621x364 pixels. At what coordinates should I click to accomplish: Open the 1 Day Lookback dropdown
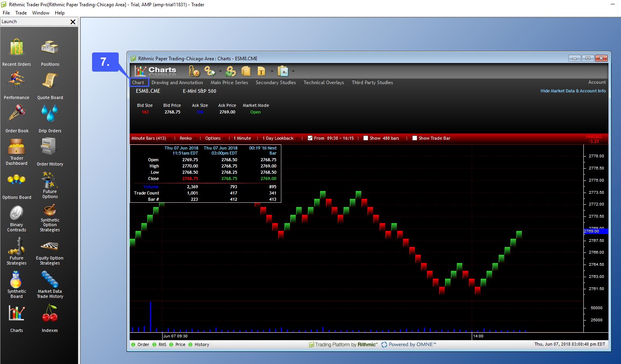pyautogui.click(x=280, y=138)
